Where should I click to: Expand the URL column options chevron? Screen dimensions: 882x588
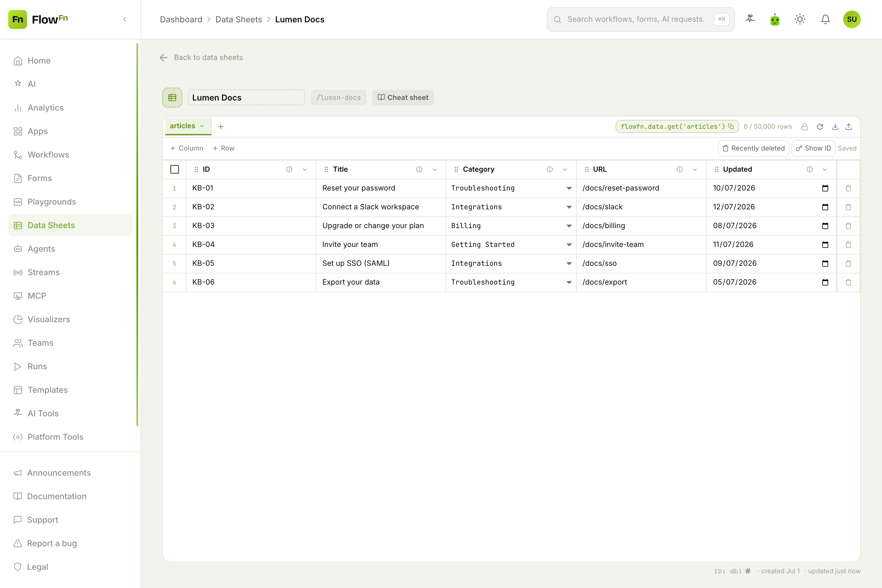695,170
